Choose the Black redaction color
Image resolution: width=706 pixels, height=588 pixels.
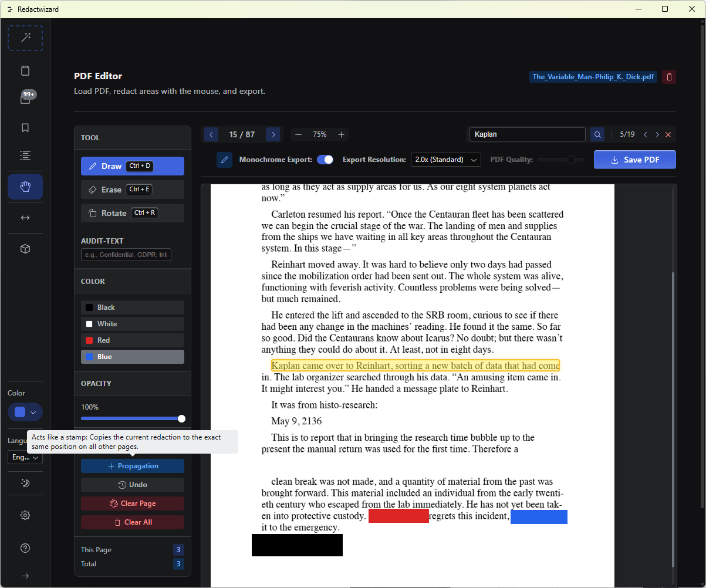pyautogui.click(x=133, y=307)
